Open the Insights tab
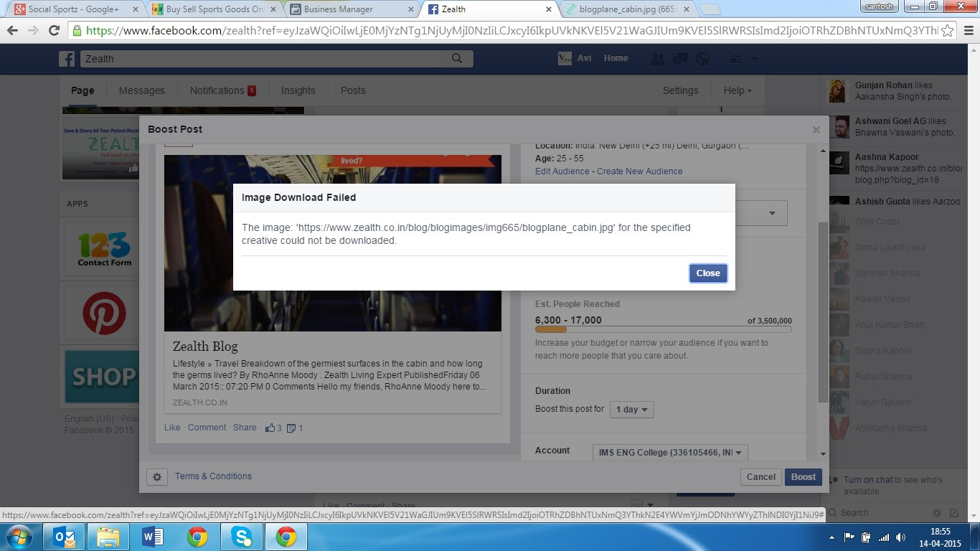The image size is (980, 551). [298, 90]
